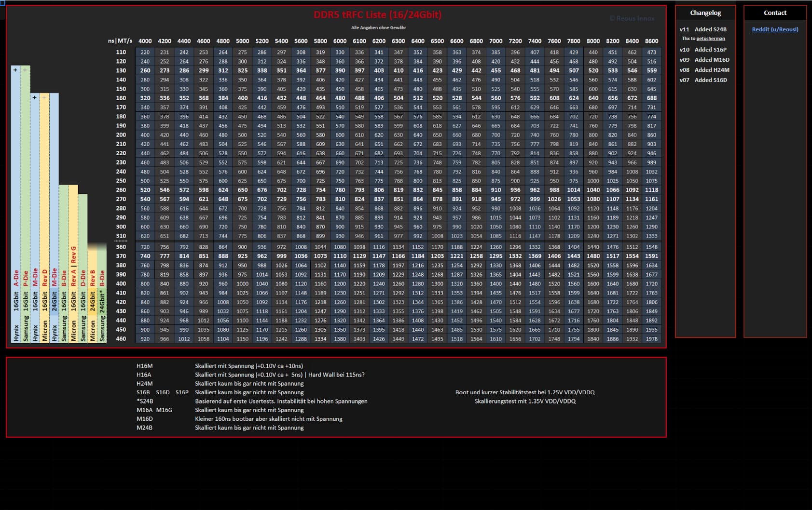Click the Contact panel heading
Image resolution: width=812 pixels, height=510 pixels.
(x=775, y=13)
